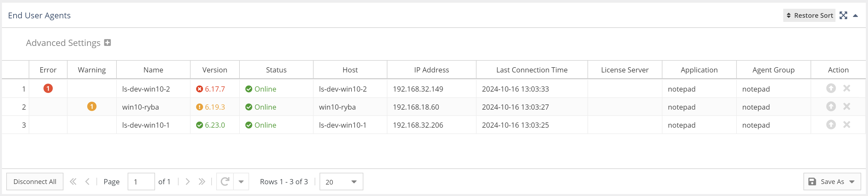The width and height of the screenshot is (868, 196).
Task: Remove agent ls-dev-win10-2 with X icon
Action: coord(846,88)
